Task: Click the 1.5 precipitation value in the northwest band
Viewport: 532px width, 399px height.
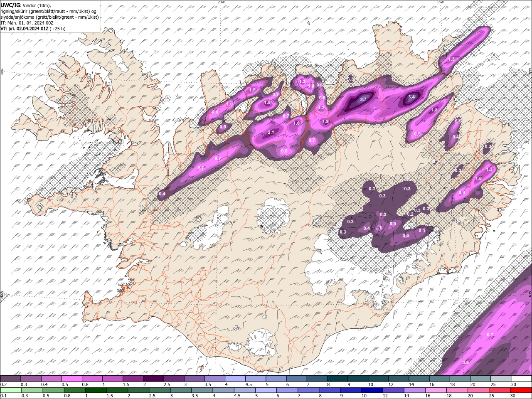Action: (252, 90)
